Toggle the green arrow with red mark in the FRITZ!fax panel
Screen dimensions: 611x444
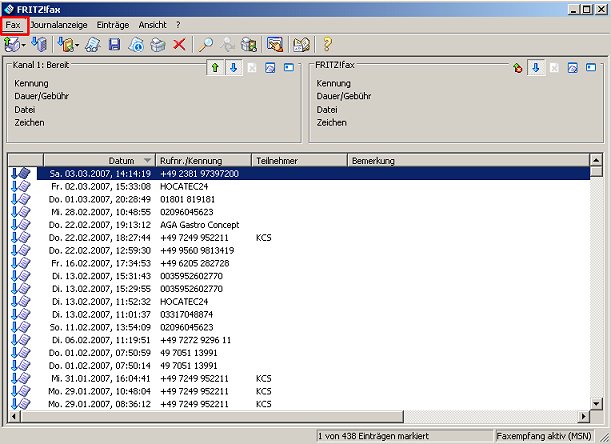coord(517,68)
